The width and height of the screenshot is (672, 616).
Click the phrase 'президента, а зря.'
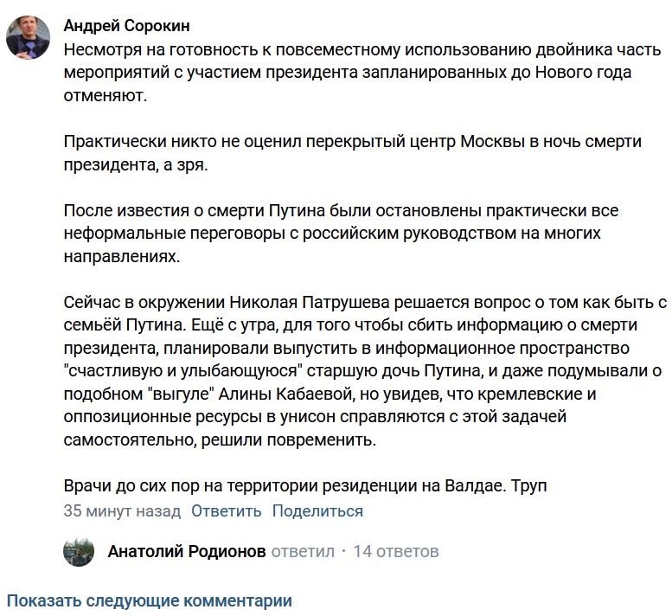click(136, 164)
